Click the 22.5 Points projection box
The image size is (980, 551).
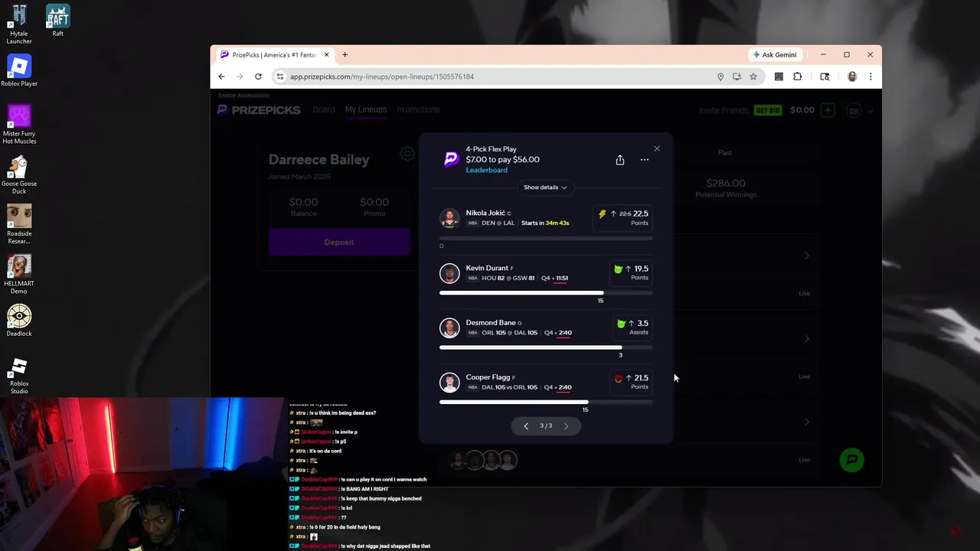pos(622,218)
